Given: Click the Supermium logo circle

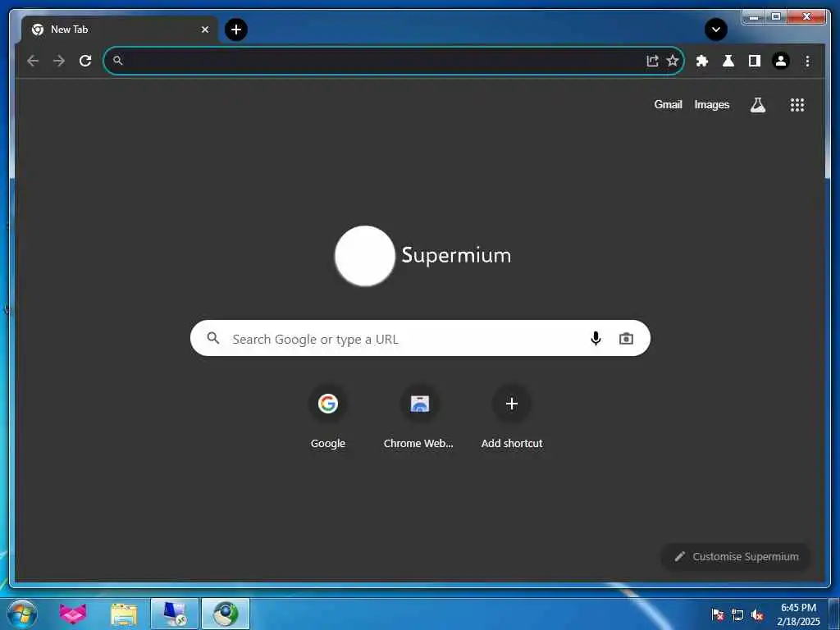Looking at the screenshot, I should tap(365, 256).
